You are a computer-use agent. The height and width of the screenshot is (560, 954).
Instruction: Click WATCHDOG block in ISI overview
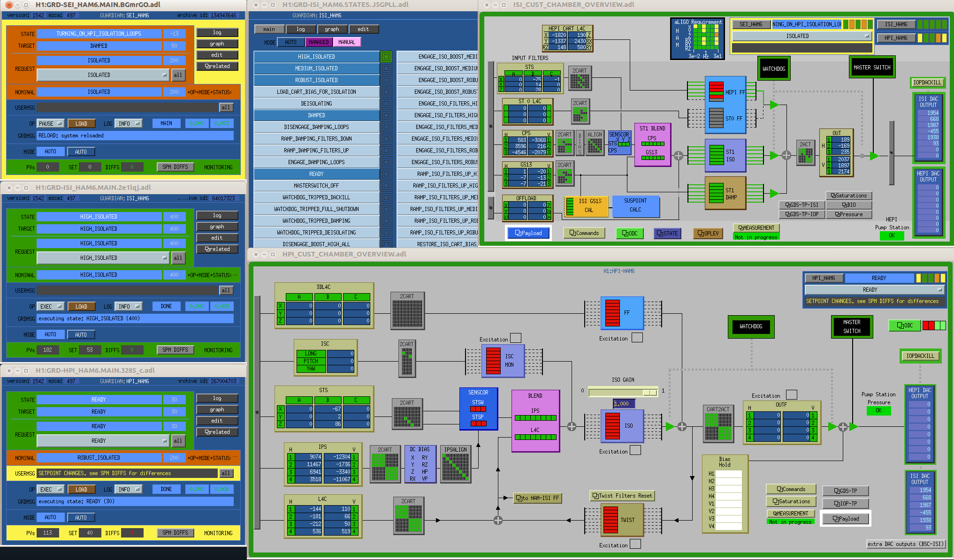point(774,69)
